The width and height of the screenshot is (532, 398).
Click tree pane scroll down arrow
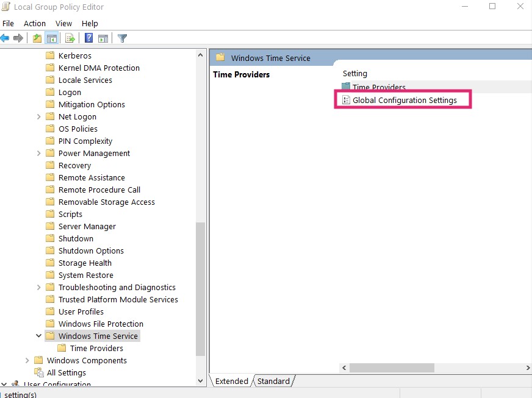pos(200,381)
